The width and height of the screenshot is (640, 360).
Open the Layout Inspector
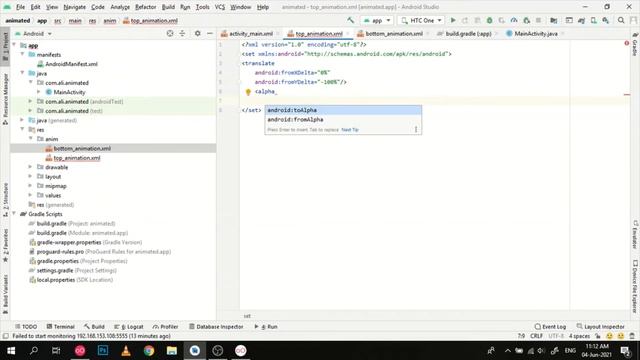pyautogui.click(x=600, y=327)
